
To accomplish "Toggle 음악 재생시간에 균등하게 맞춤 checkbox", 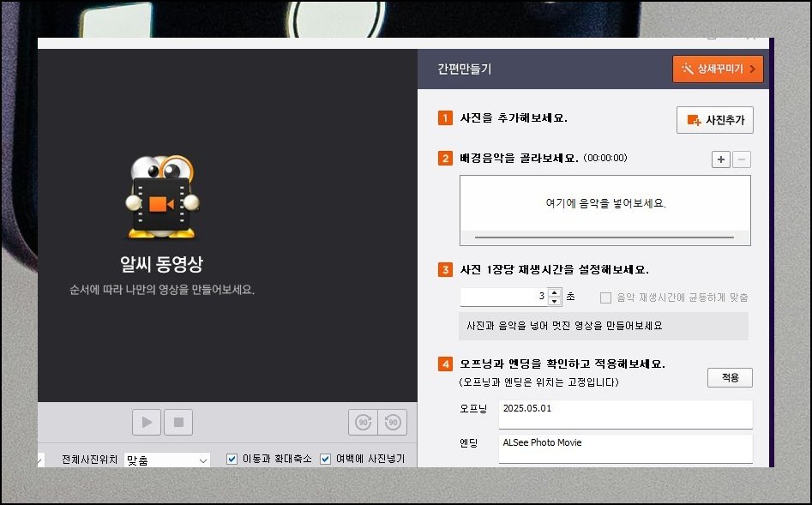I will [x=605, y=298].
